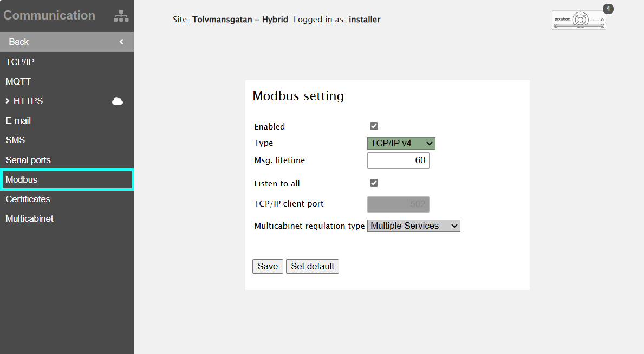
Task: Click the Set default button
Action: click(312, 266)
